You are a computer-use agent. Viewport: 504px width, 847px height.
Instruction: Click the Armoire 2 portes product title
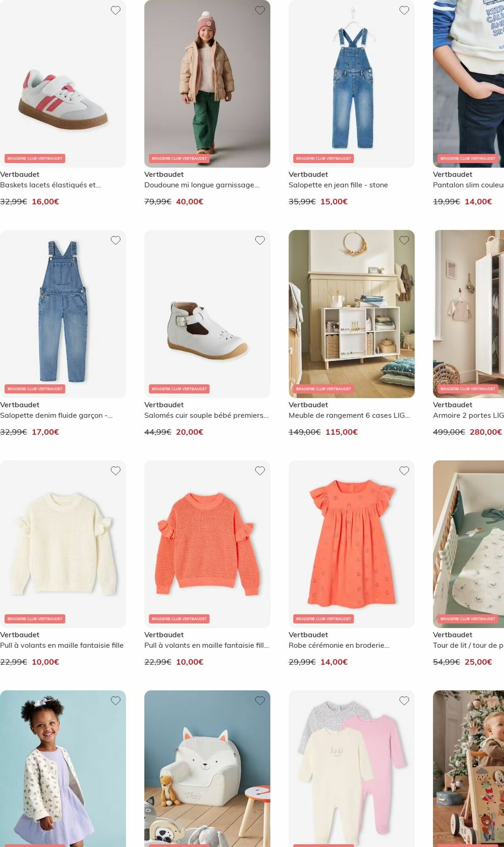point(469,415)
